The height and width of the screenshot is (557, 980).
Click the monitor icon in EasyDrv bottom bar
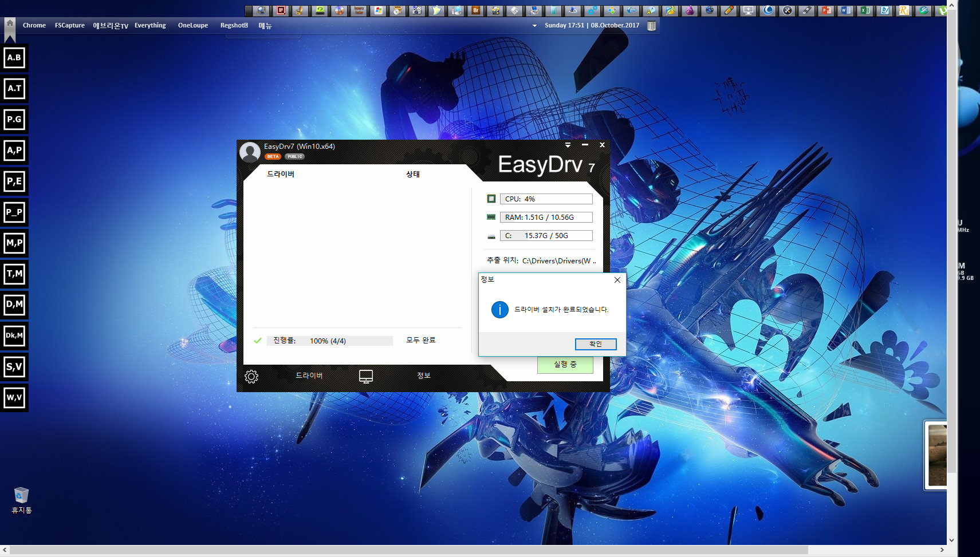coord(366,376)
